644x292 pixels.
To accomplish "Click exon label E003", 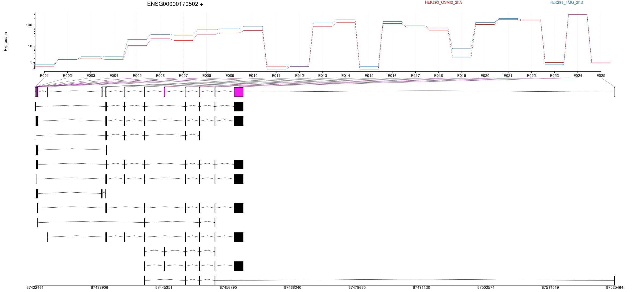I will [x=91, y=76].
